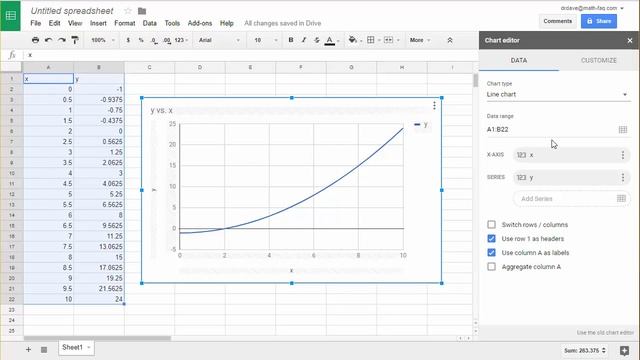Open the Add-ons menu

(x=200, y=23)
